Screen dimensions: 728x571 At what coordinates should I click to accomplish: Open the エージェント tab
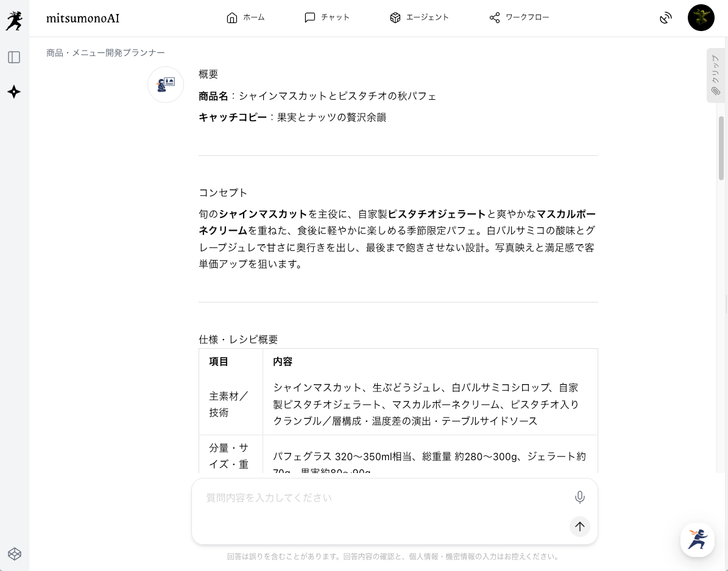(x=419, y=18)
